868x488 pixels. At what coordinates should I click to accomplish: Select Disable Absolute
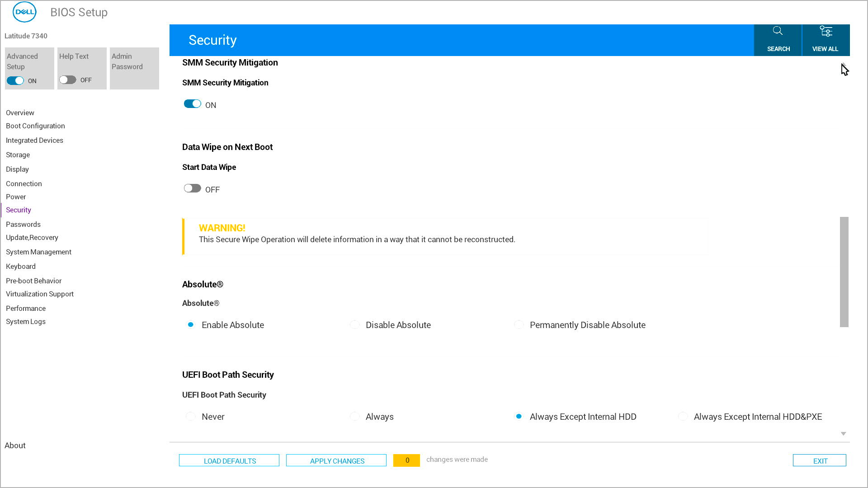click(354, 324)
